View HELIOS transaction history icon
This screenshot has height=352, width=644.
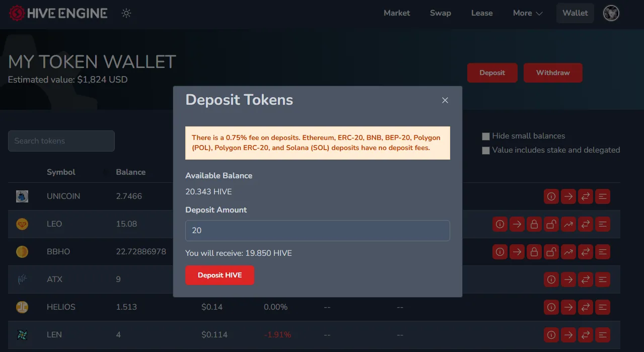tap(603, 307)
